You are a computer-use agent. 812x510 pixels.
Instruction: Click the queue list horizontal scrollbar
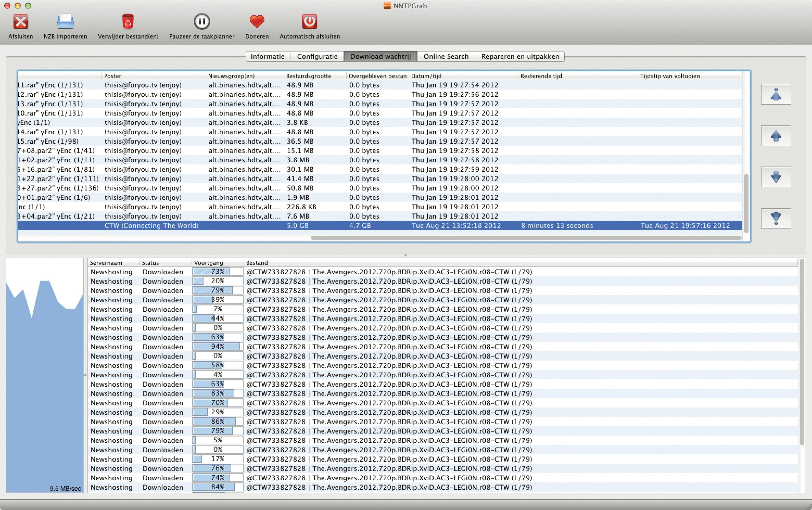[x=526, y=238]
